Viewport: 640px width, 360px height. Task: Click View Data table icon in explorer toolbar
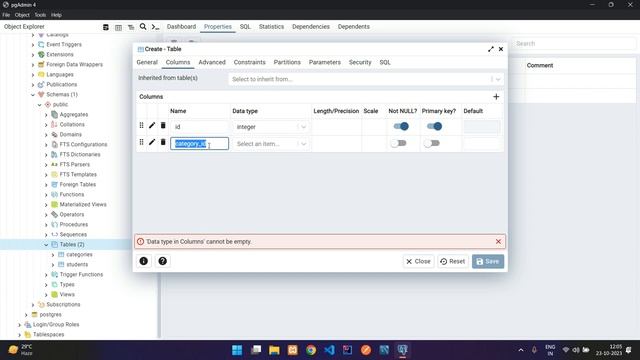pyautogui.click(x=118, y=27)
